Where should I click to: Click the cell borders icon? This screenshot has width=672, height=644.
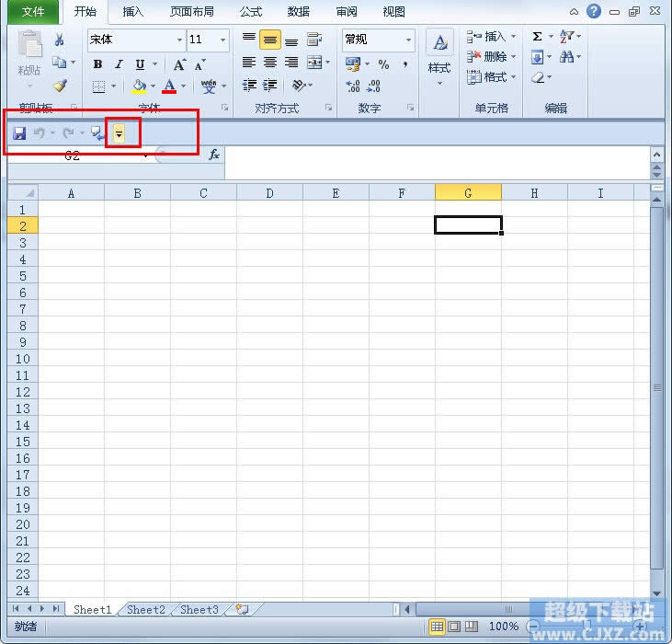tap(98, 86)
